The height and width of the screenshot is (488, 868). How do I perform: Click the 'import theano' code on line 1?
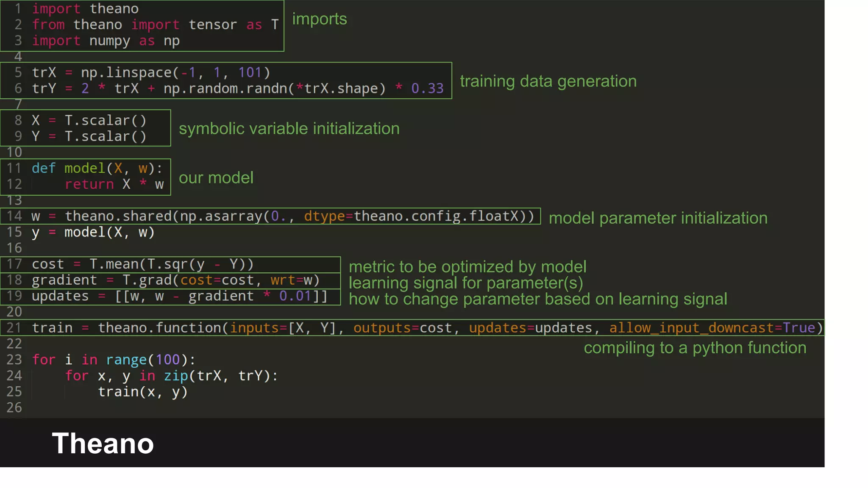tap(85, 8)
